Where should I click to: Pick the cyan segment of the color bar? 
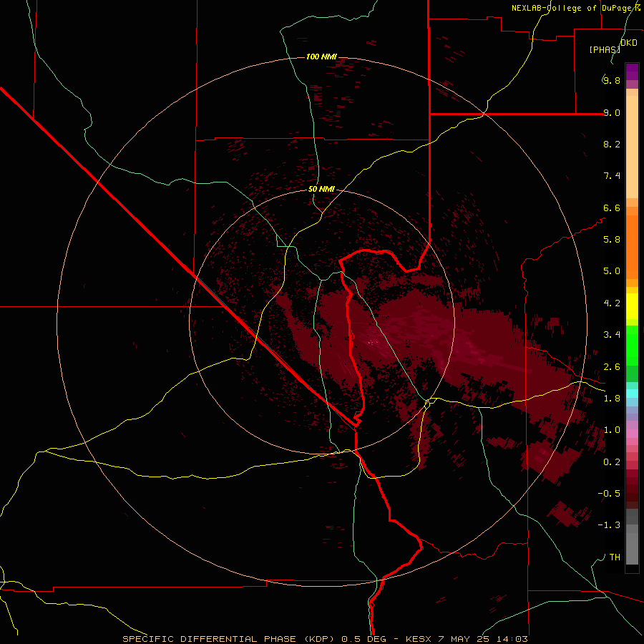(x=632, y=394)
